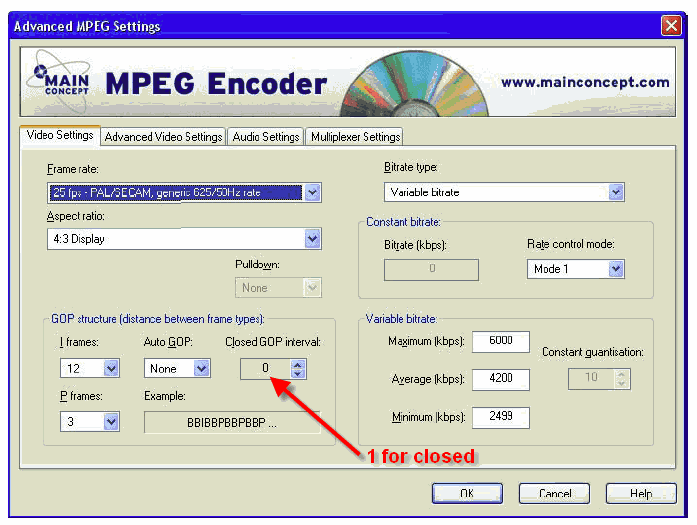This screenshot has width=697, height=525.
Task: Click the Constant quantisation value field
Action: pos(591,379)
